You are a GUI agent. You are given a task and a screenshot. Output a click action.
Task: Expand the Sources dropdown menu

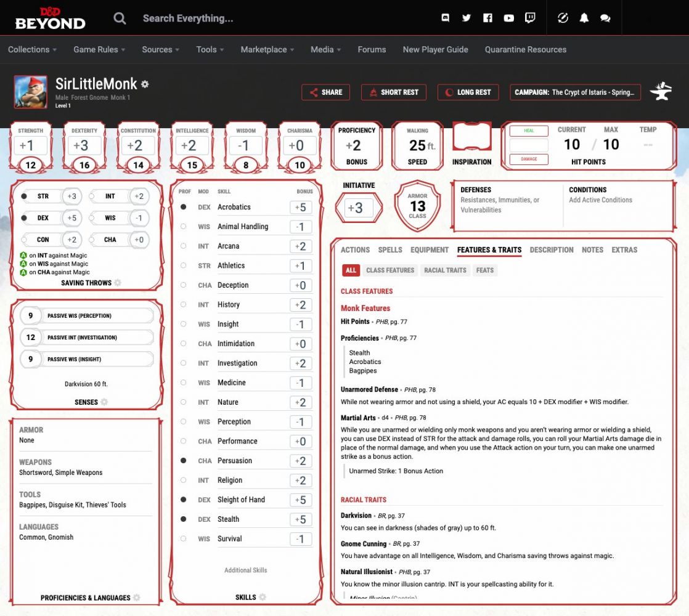160,50
